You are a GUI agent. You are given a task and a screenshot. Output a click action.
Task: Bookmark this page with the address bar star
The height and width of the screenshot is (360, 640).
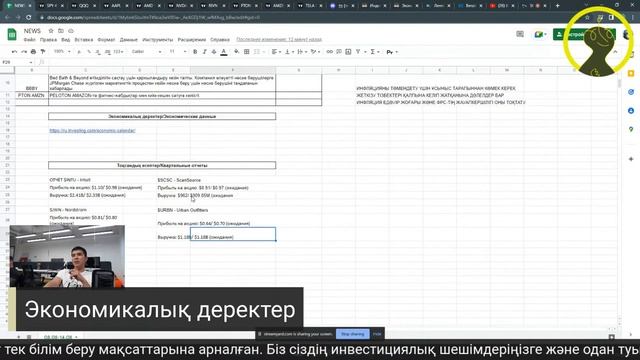click(587, 18)
